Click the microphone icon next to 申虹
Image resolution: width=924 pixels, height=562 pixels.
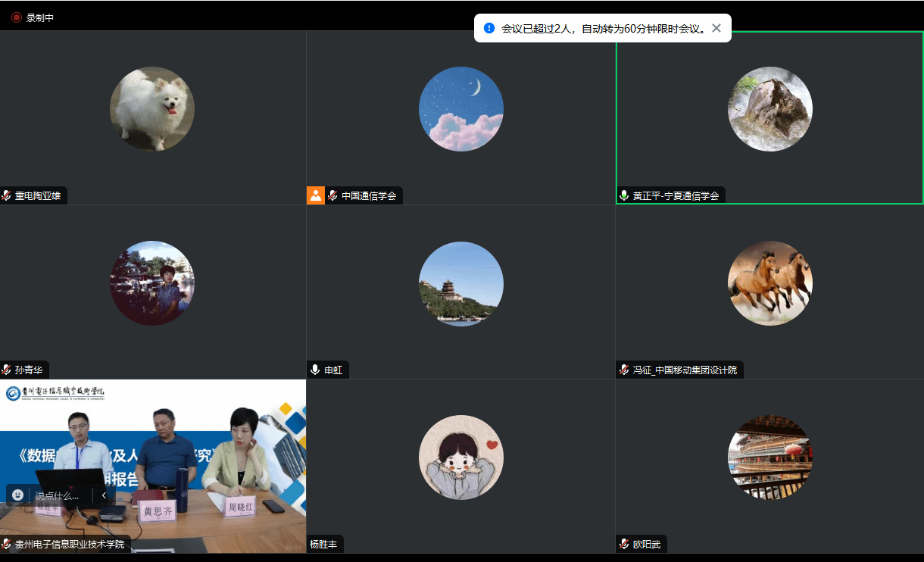(315, 370)
